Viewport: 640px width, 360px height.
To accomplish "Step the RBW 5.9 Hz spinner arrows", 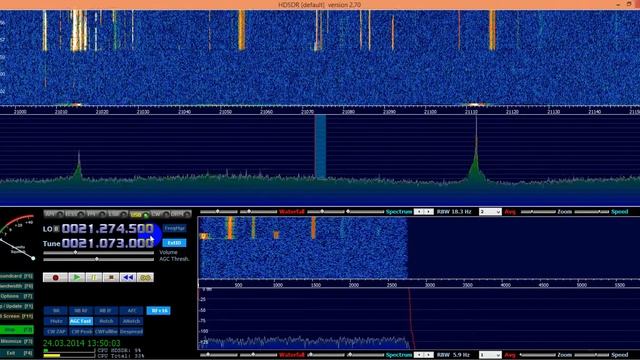I will [x=423, y=355].
